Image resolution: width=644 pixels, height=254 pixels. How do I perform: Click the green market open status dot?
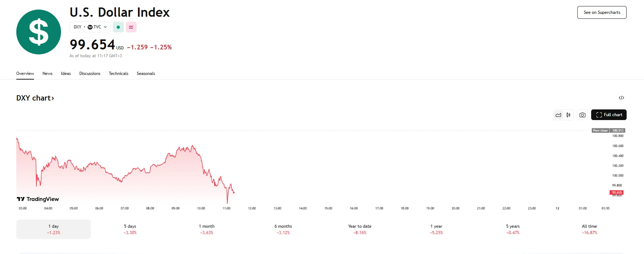pos(118,27)
